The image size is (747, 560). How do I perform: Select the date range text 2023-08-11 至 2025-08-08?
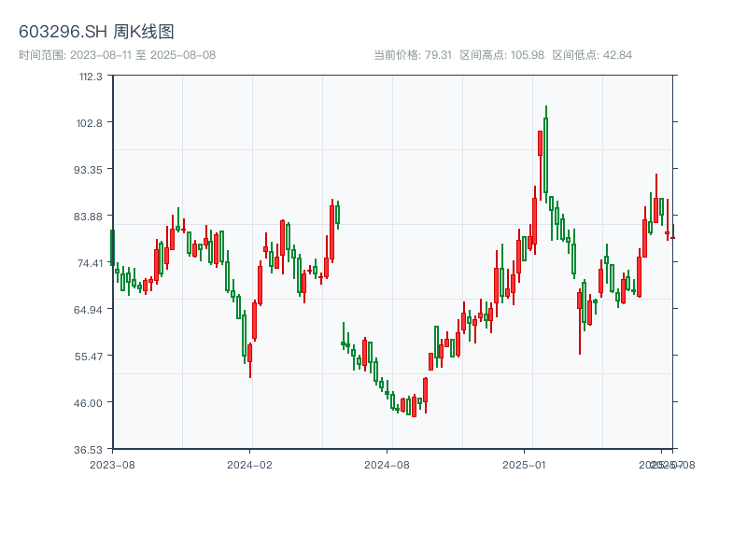coord(143,55)
